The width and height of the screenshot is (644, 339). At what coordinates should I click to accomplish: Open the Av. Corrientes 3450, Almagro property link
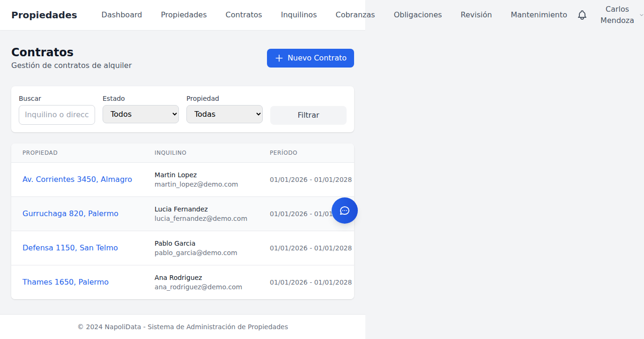(77, 179)
